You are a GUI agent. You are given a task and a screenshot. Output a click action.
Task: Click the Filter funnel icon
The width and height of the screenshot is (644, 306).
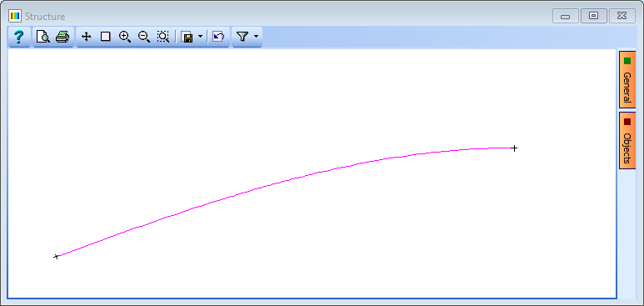pos(242,37)
